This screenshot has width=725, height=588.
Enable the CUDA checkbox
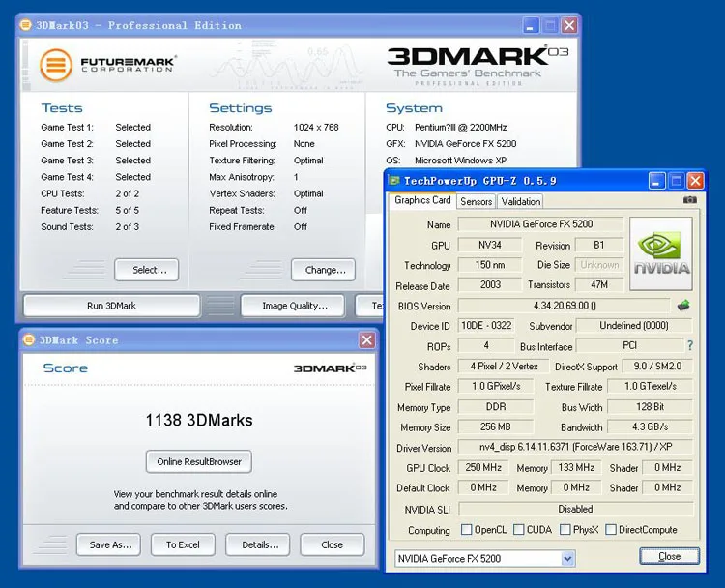coord(519,529)
